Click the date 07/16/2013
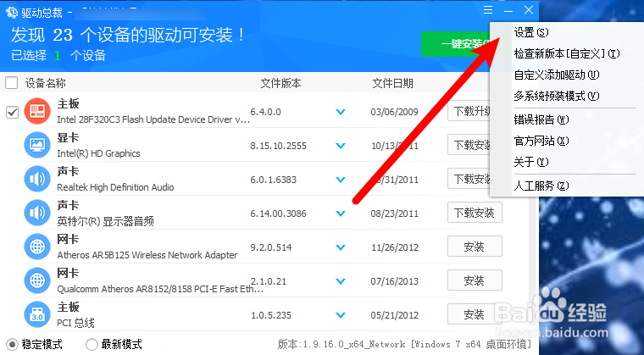The width and height of the screenshot is (644, 355). [395, 281]
